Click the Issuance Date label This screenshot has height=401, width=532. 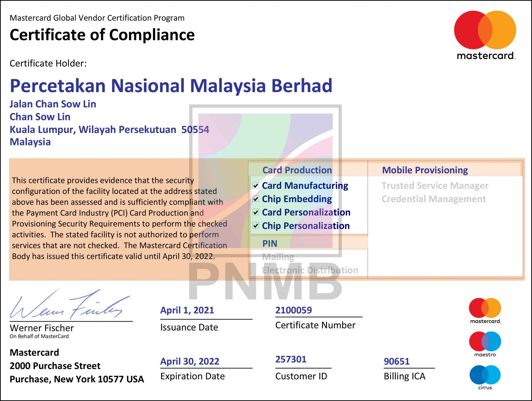[189, 327]
